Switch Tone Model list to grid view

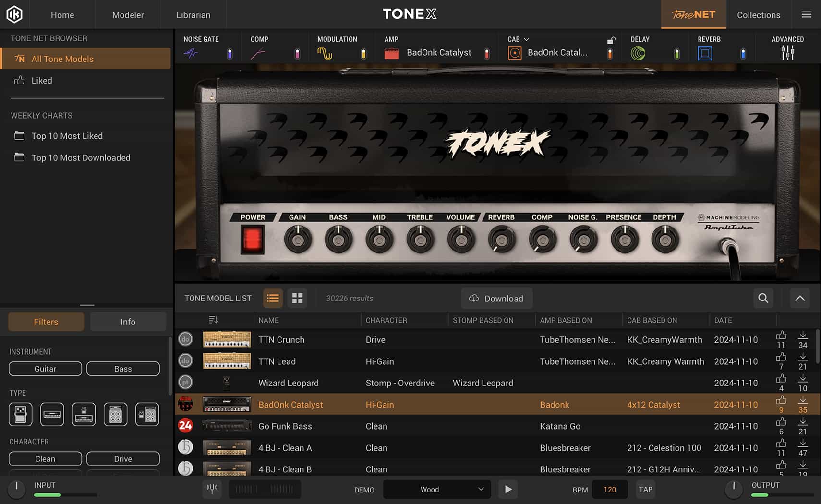pyautogui.click(x=297, y=298)
